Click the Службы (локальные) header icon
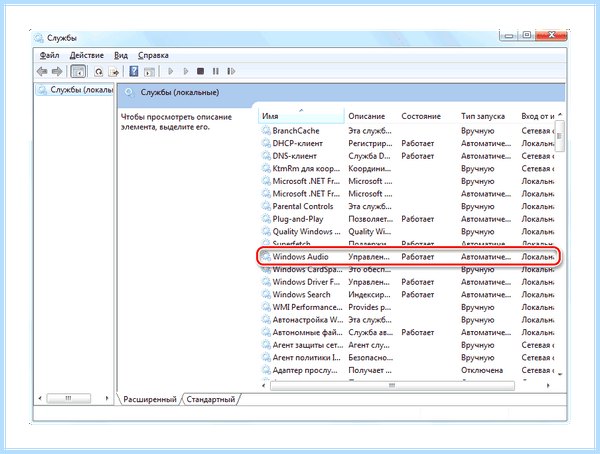 (x=130, y=93)
